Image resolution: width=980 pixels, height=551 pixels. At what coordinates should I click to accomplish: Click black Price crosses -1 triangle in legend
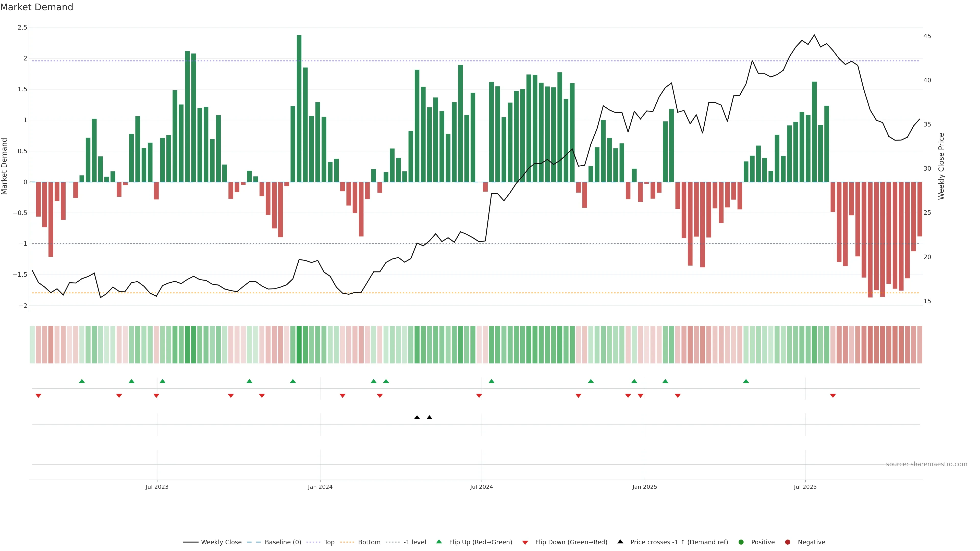point(620,542)
